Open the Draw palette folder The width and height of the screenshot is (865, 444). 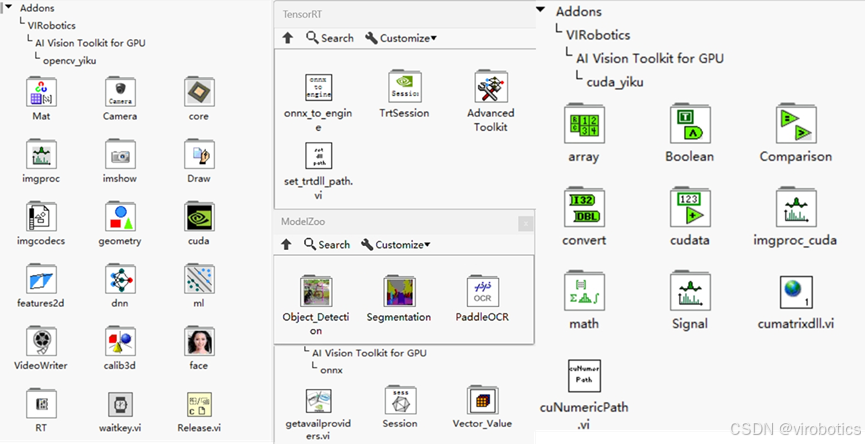click(x=199, y=154)
